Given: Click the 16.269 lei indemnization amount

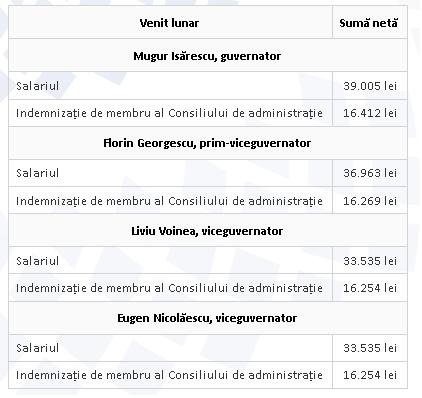Looking at the screenshot, I should point(370,201).
